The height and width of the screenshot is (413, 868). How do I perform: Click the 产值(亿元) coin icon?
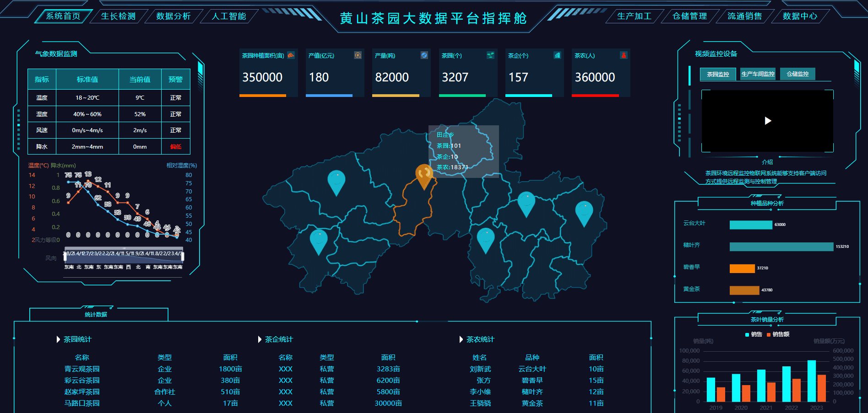(358, 55)
